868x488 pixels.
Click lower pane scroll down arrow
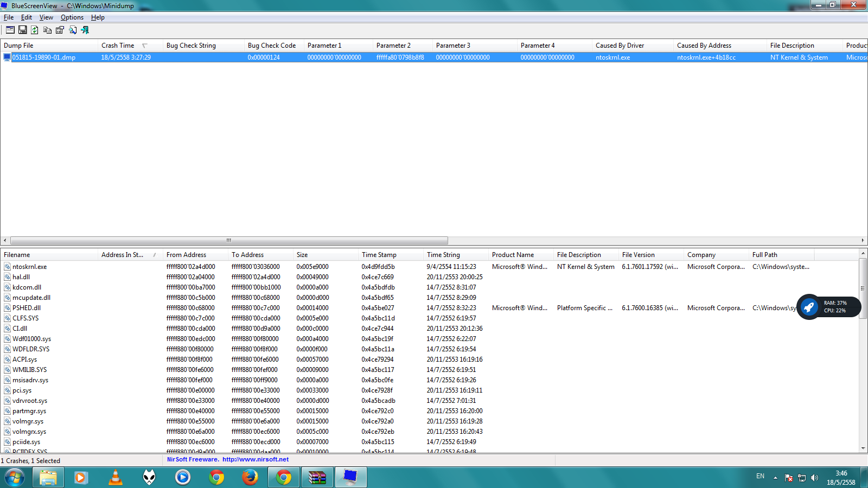[863, 448]
